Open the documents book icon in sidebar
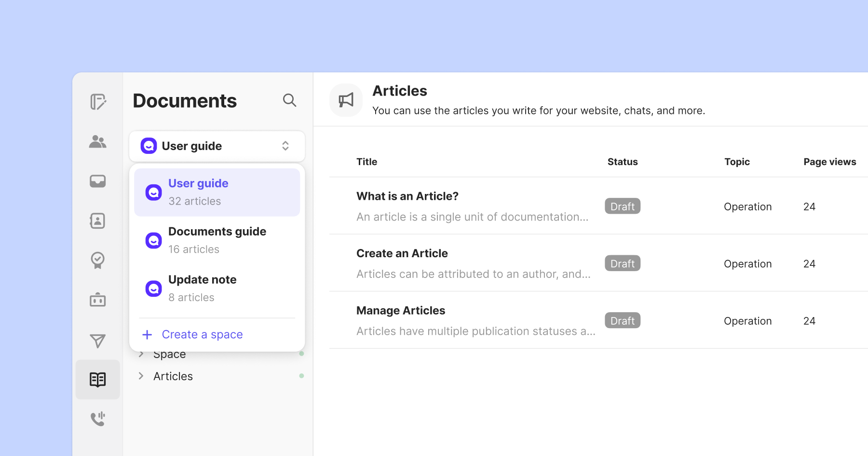 point(98,379)
